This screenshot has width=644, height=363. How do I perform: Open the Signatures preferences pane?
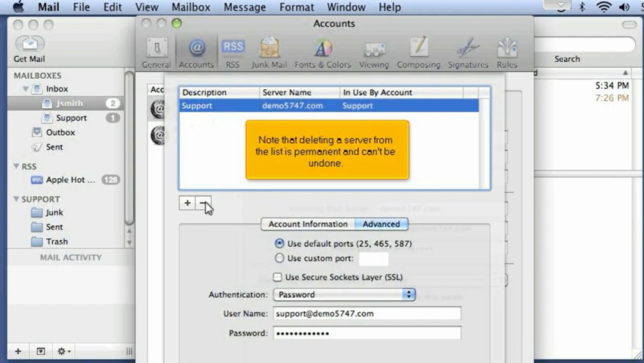(x=468, y=48)
